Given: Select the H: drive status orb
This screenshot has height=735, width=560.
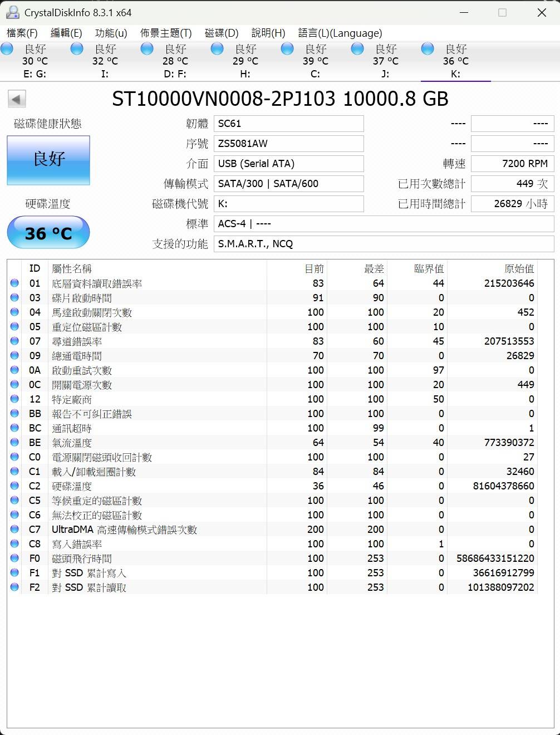Looking at the screenshot, I should (x=217, y=50).
